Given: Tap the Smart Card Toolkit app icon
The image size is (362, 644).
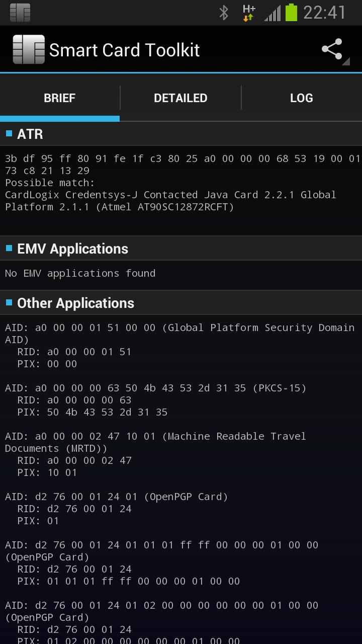Looking at the screenshot, I should (29, 49).
